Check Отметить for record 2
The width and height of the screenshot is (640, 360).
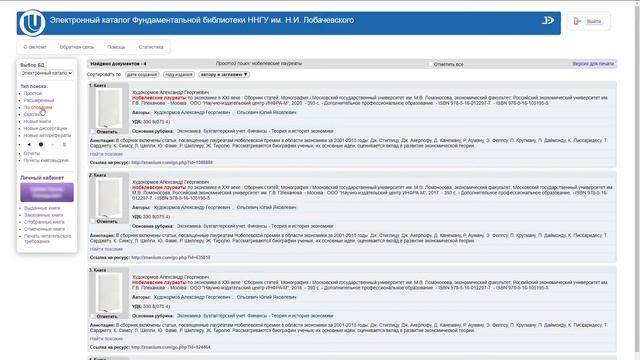pyautogui.click(x=93, y=221)
